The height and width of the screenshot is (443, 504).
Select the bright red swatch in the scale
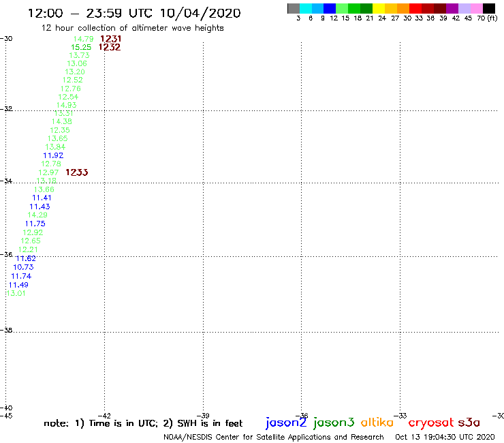(x=415, y=8)
